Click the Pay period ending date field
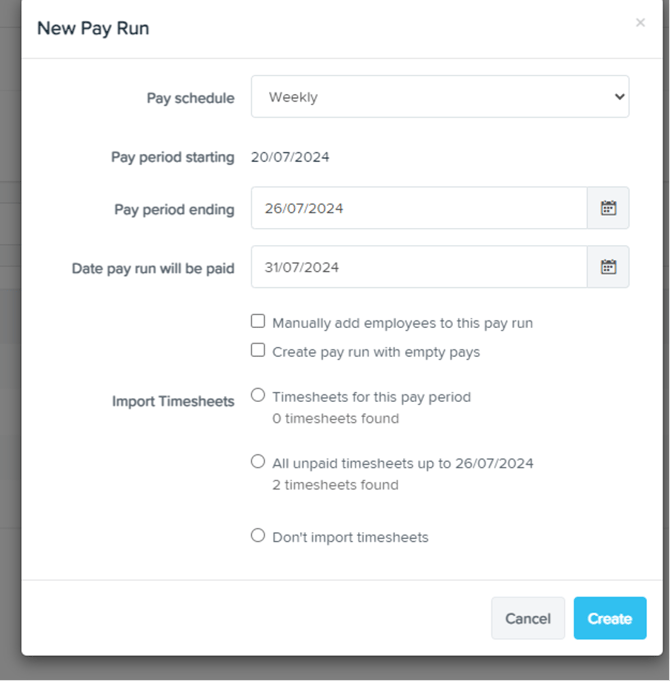The height and width of the screenshot is (681, 670). [419, 208]
